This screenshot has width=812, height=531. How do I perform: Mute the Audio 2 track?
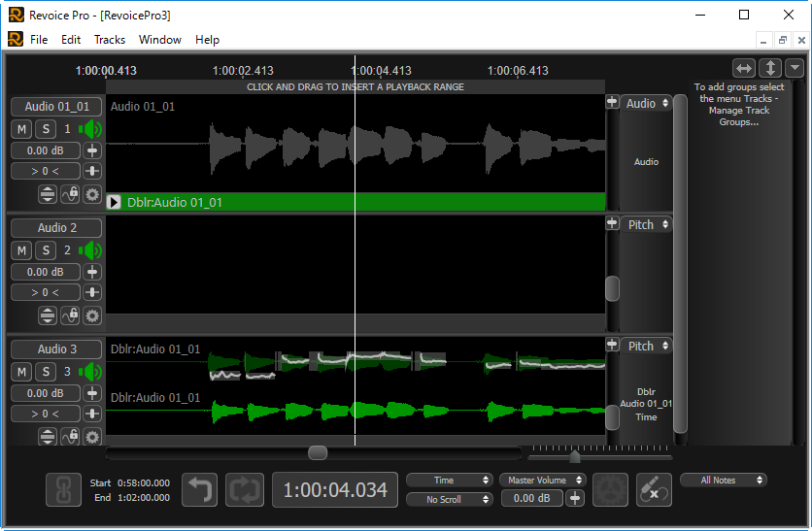click(x=21, y=251)
